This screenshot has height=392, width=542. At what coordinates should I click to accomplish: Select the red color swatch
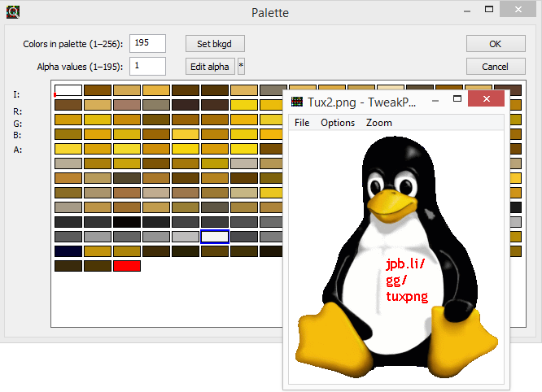coord(127,266)
